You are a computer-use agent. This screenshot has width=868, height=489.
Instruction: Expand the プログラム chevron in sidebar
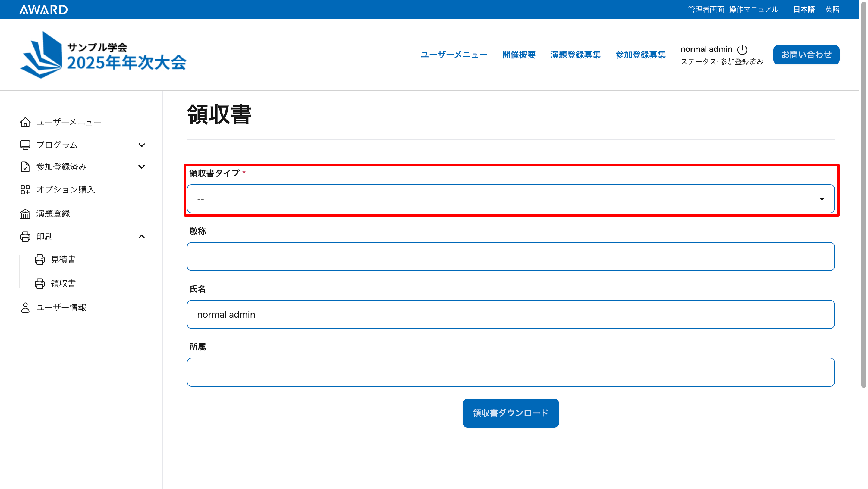[142, 145]
